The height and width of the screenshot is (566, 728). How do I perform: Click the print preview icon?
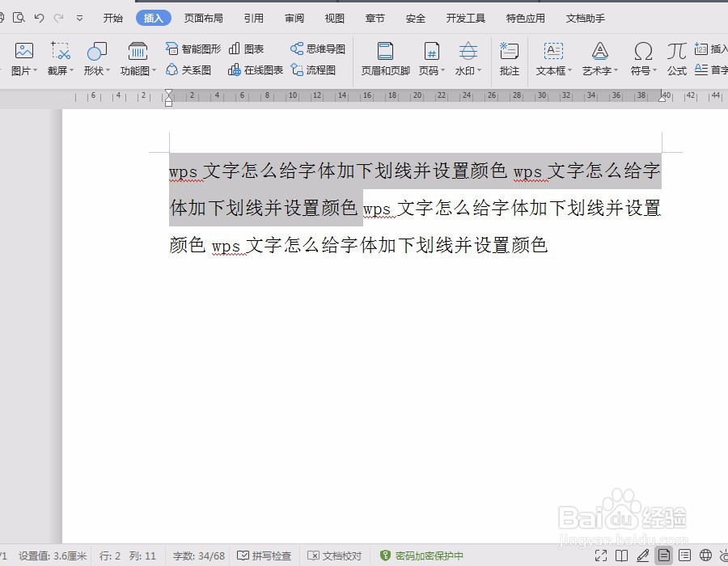click(x=19, y=18)
